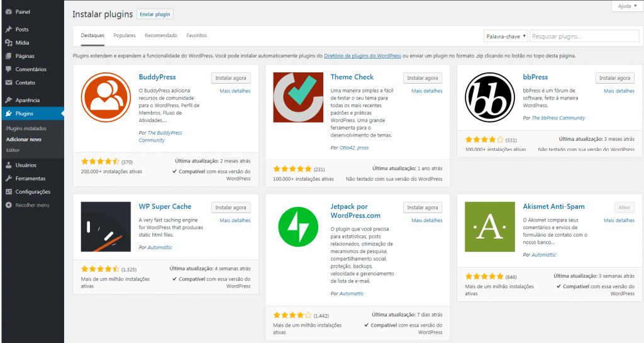Open the Painel dashboard icon

point(9,12)
